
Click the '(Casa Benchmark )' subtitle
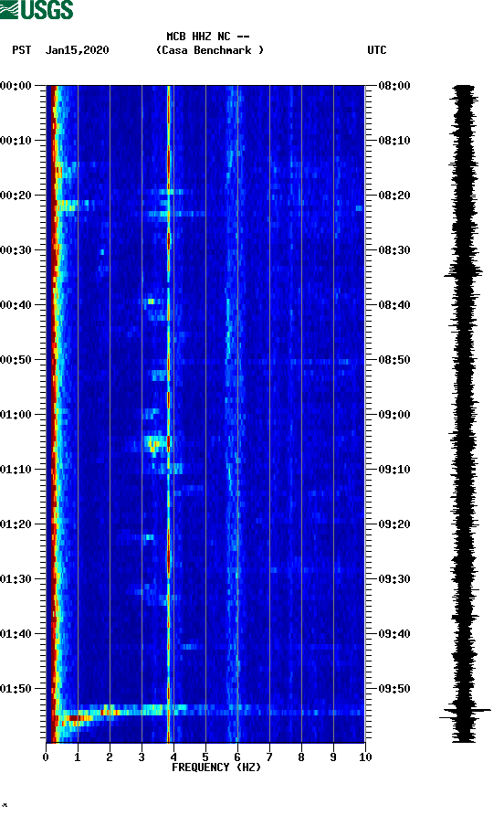210,50
